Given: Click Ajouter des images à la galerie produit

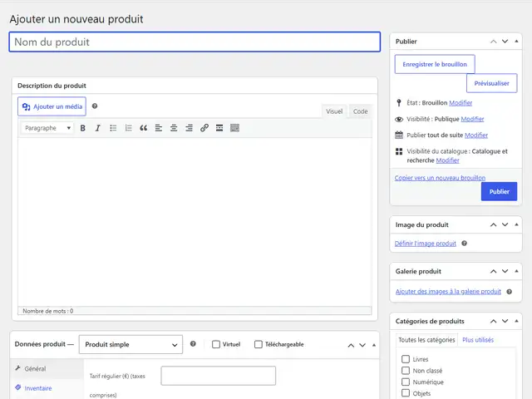Looking at the screenshot, I should tap(448, 292).
